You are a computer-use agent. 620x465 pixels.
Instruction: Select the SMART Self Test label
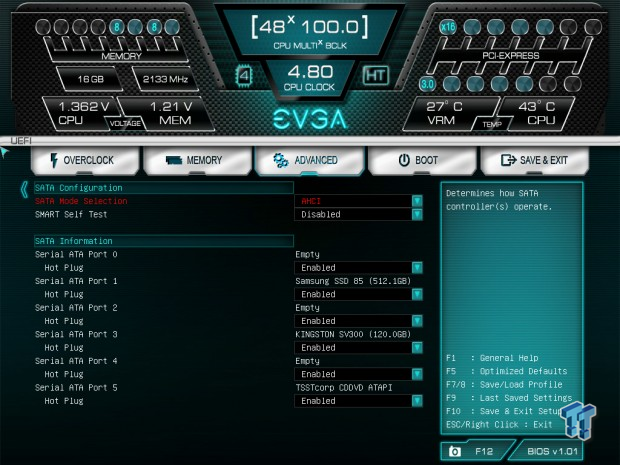pos(71,214)
